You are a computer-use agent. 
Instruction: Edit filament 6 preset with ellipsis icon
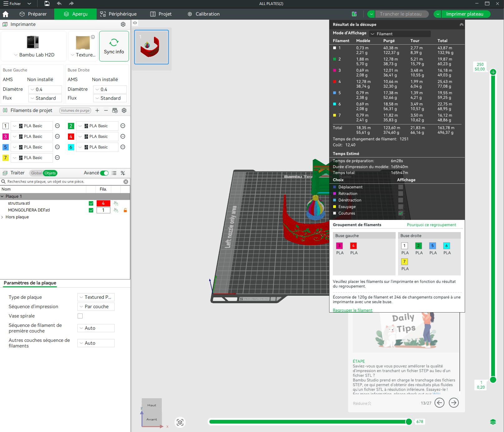(123, 147)
